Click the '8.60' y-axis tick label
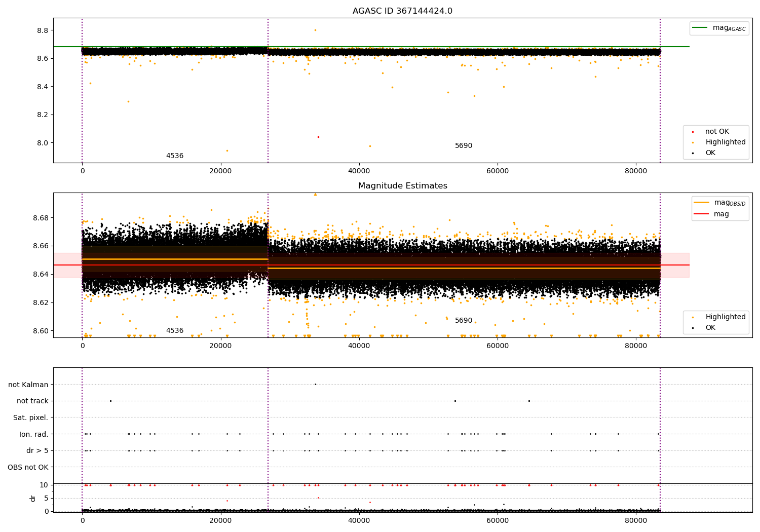Viewport: 760px width, 532px height. [x=41, y=331]
